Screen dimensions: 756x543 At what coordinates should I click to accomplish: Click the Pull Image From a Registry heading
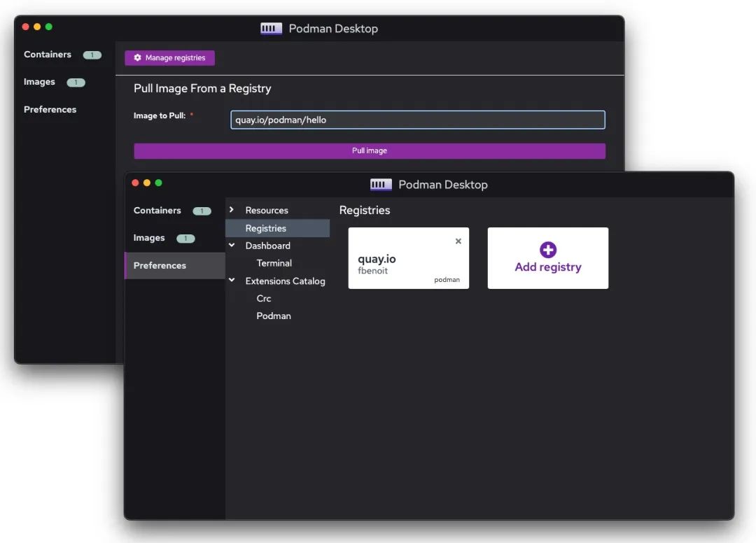pos(202,89)
